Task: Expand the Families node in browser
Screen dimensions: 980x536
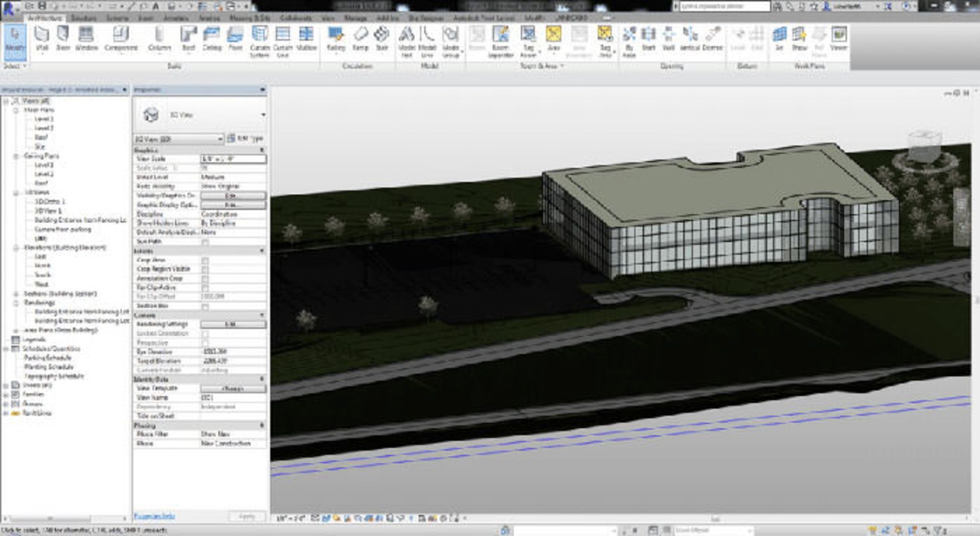Action: (x=6, y=395)
